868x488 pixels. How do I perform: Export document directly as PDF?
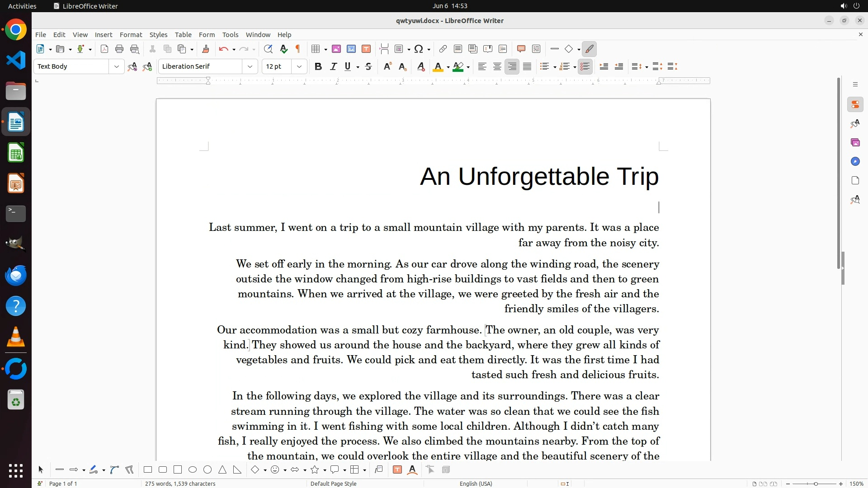click(x=104, y=49)
